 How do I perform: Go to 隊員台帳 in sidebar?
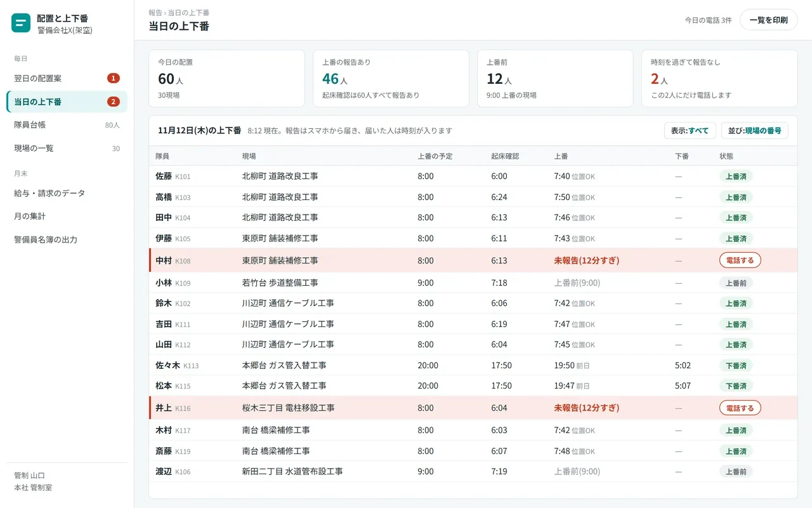pyautogui.click(x=67, y=125)
